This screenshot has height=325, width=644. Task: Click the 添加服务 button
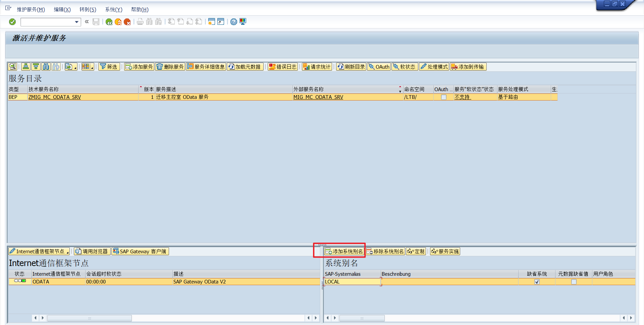click(139, 67)
